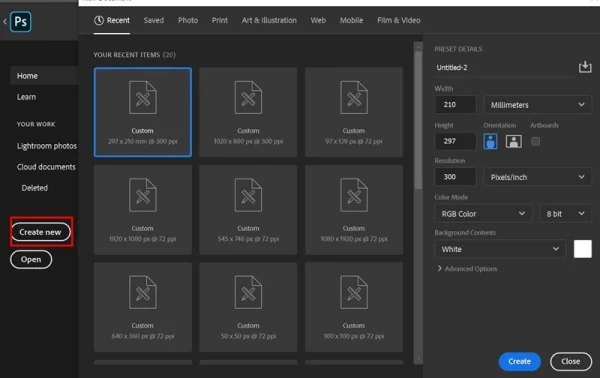This screenshot has width=600, height=378.
Task: Click the Close button
Action: point(571,361)
